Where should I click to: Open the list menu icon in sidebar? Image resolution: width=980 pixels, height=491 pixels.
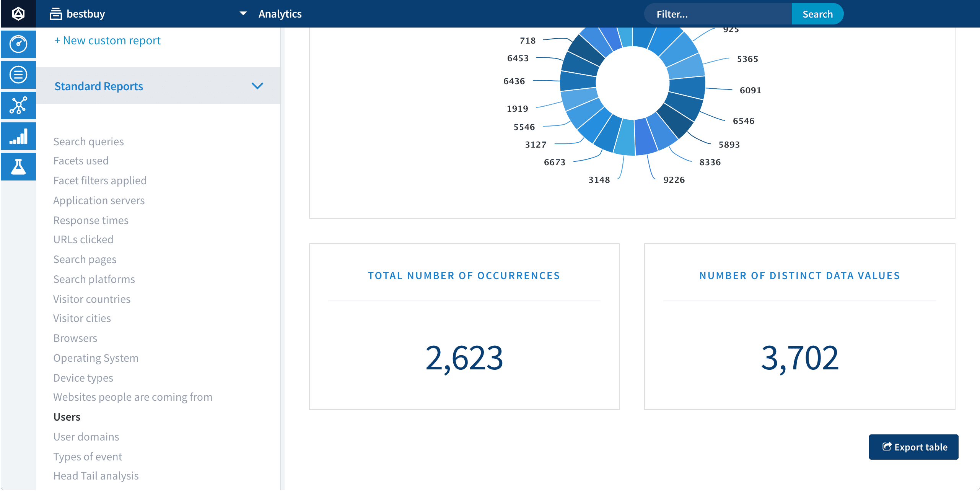(18, 75)
